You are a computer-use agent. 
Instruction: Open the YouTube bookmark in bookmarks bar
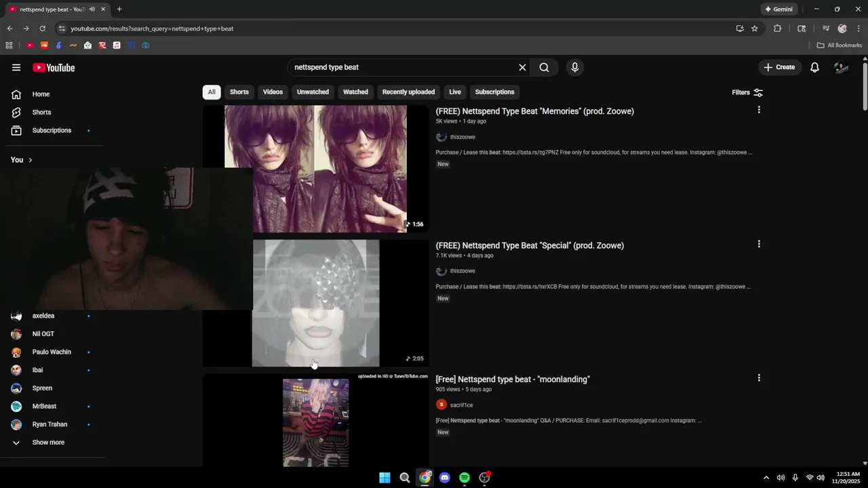[x=30, y=45]
